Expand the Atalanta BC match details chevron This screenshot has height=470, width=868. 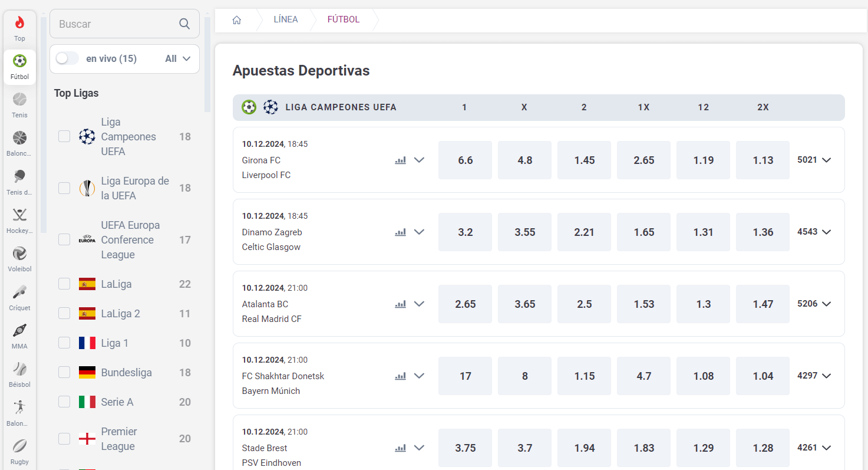(x=419, y=304)
